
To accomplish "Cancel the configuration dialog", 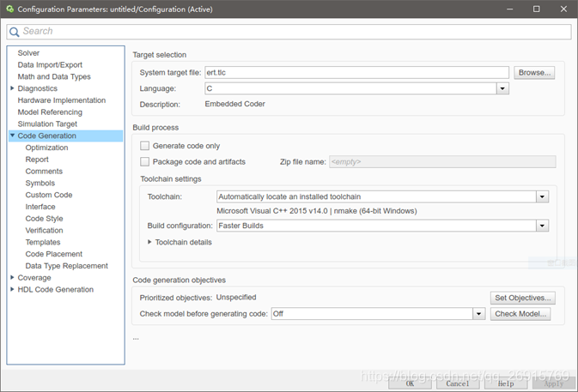I will tap(458, 383).
